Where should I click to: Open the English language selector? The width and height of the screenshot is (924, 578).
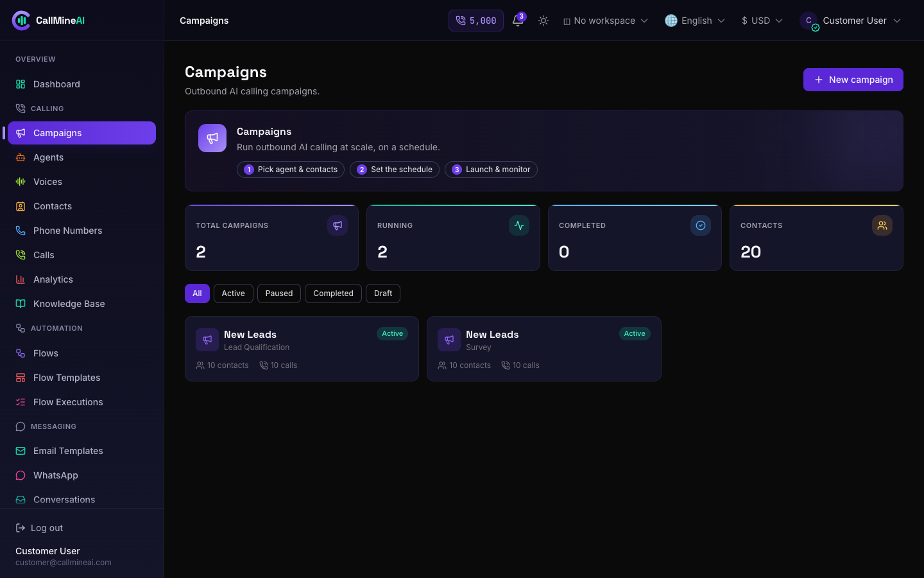click(695, 21)
